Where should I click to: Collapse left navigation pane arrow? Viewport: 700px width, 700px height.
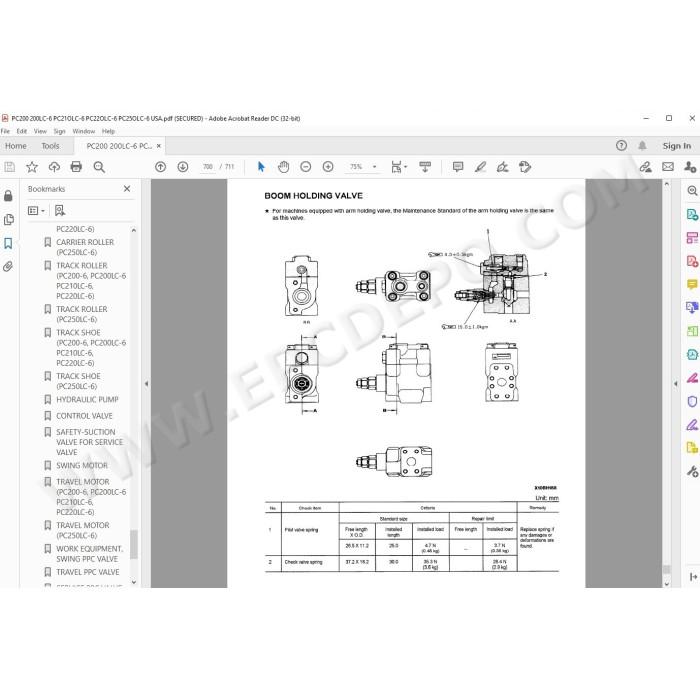146,383
